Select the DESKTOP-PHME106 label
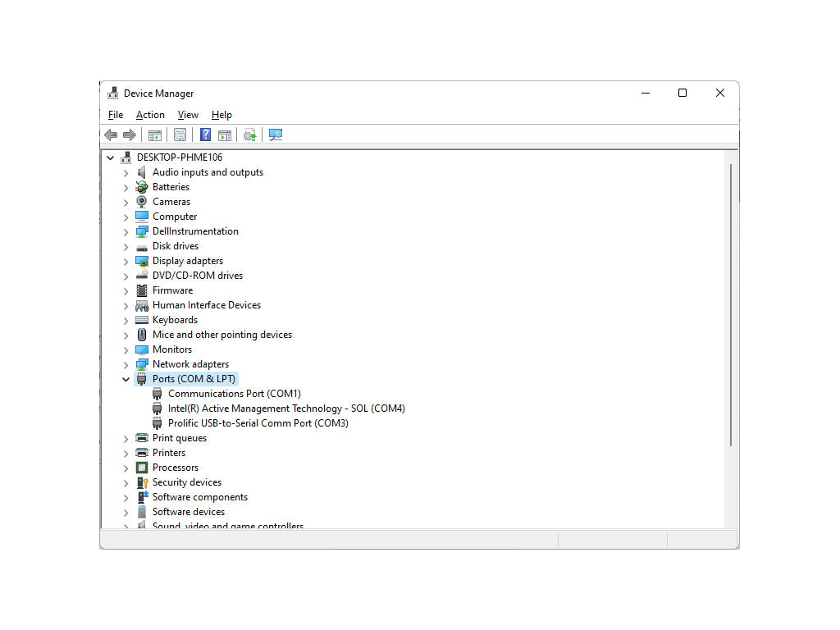Viewport: 840px width, 630px height. point(180,157)
